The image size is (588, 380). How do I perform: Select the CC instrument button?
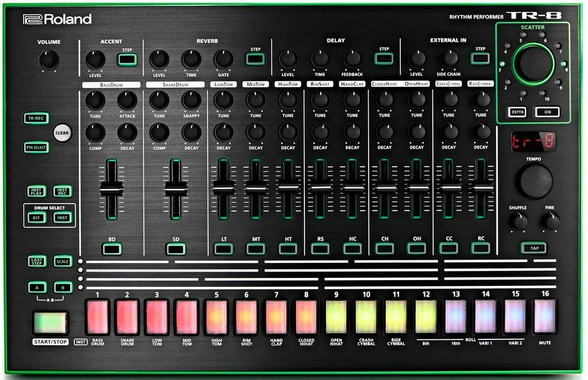449,247
